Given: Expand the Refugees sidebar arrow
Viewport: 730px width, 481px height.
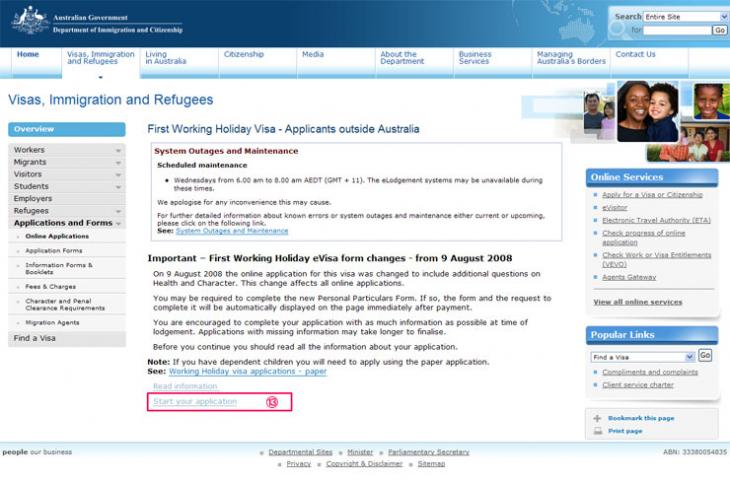Looking at the screenshot, I should 118,211.
